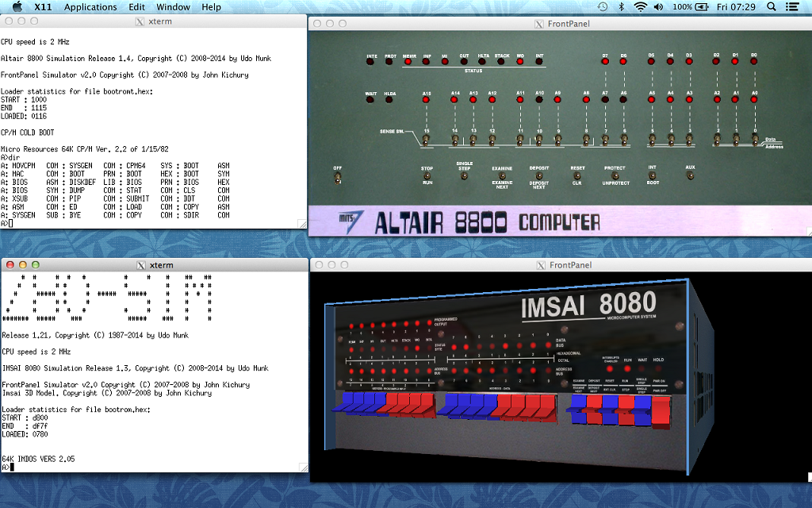This screenshot has width=812, height=508.
Task: Flip the STOP/RUN toggle on the Altair
Action: (429, 176)
